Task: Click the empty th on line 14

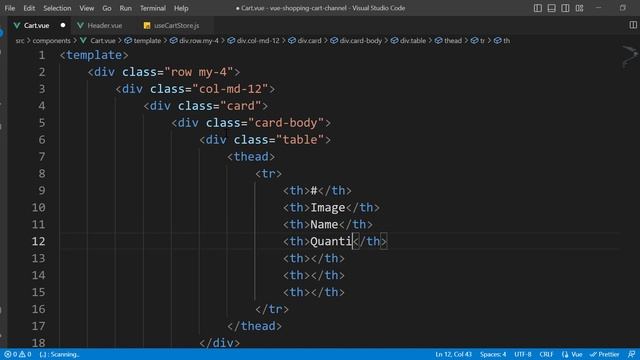Action: (x=313, y=275)
